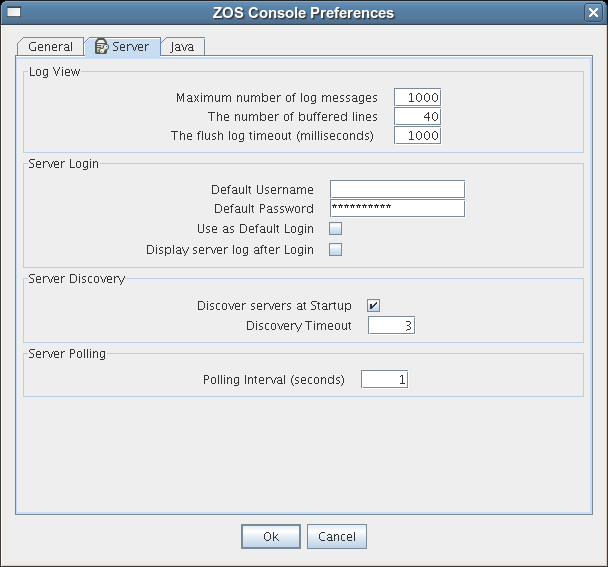Click the Discovery Timeout field
Viewport: 608px width, 567px height.
pos(391,326)
